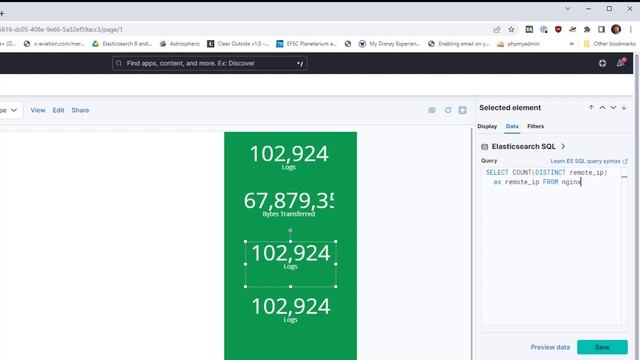640x360 pixels.
Task: Open the globe bookmark icon before My Disney
Action: (348, 44)
